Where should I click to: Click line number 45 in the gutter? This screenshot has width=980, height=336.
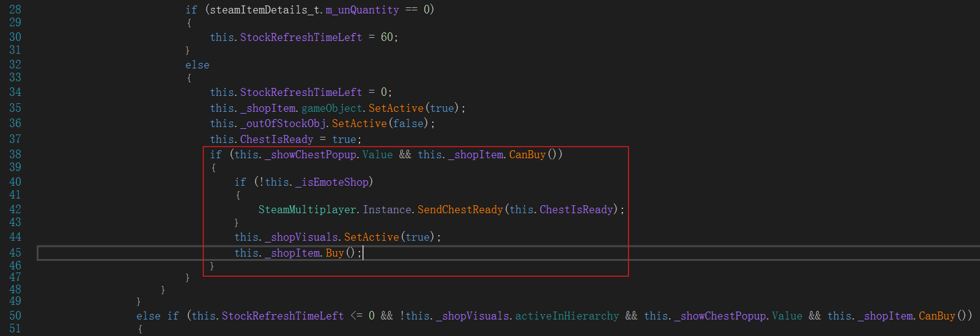click(x=15, y=253)
